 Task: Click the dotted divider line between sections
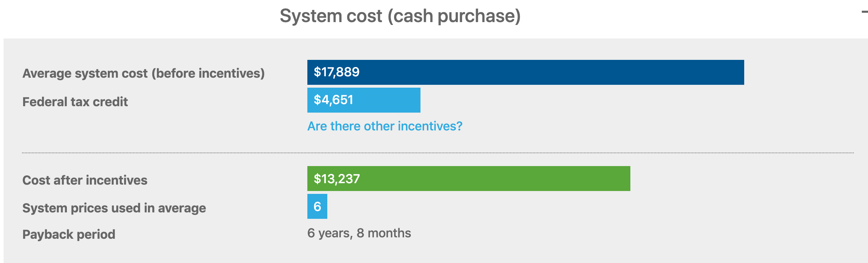[438, 153]
